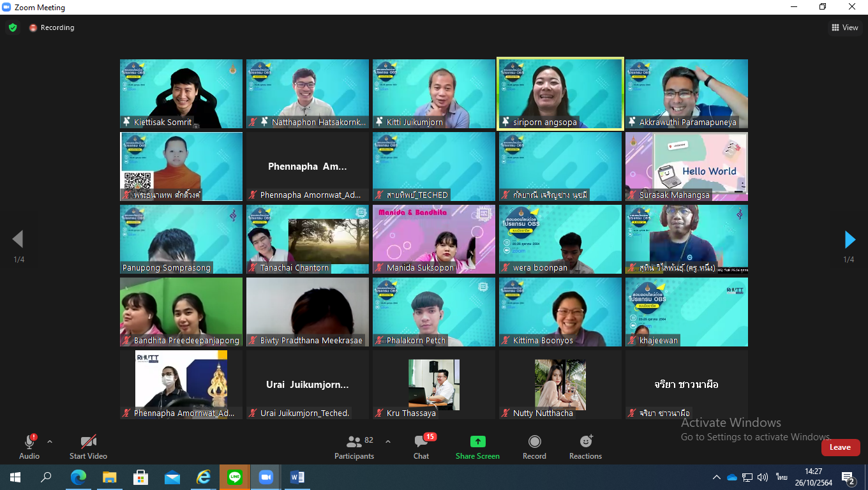Go to next page of participants

tap(849, 239)
